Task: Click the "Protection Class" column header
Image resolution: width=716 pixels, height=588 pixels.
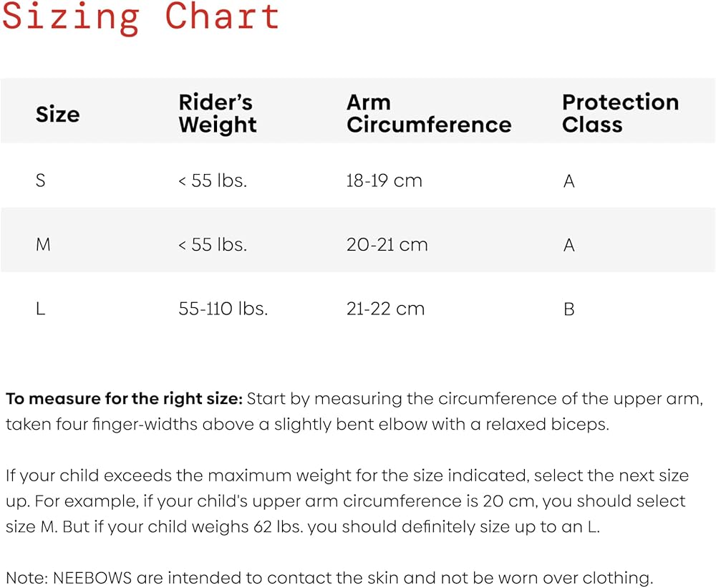Action: tap(620, 113)
